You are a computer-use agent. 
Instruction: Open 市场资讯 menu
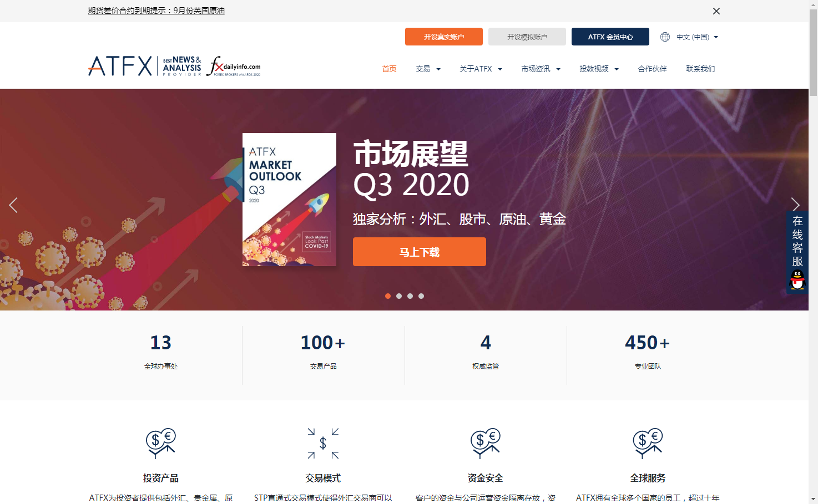click(x=536, y=69)
